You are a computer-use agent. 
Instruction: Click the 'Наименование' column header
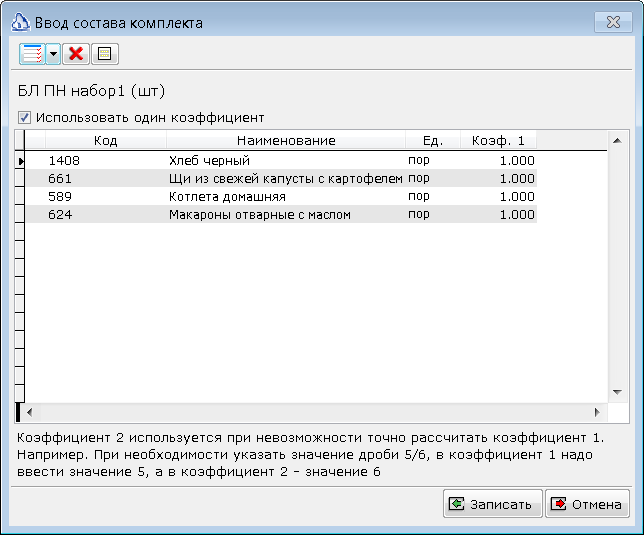[286, 141]
